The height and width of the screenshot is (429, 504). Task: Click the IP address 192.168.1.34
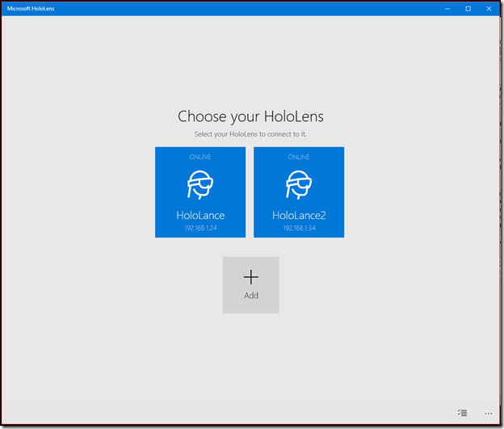(299, 228)
